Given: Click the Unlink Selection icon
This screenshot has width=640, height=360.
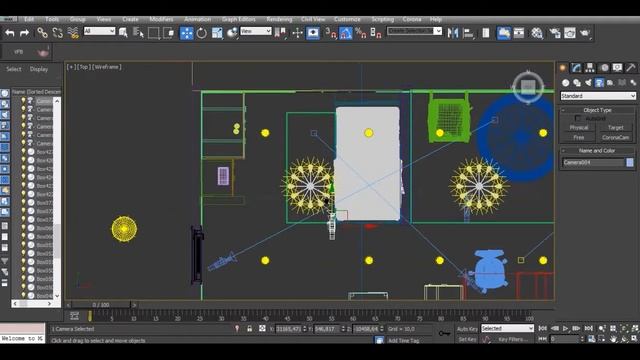Looking at the screenshot, I should click(x=58, y=33).
